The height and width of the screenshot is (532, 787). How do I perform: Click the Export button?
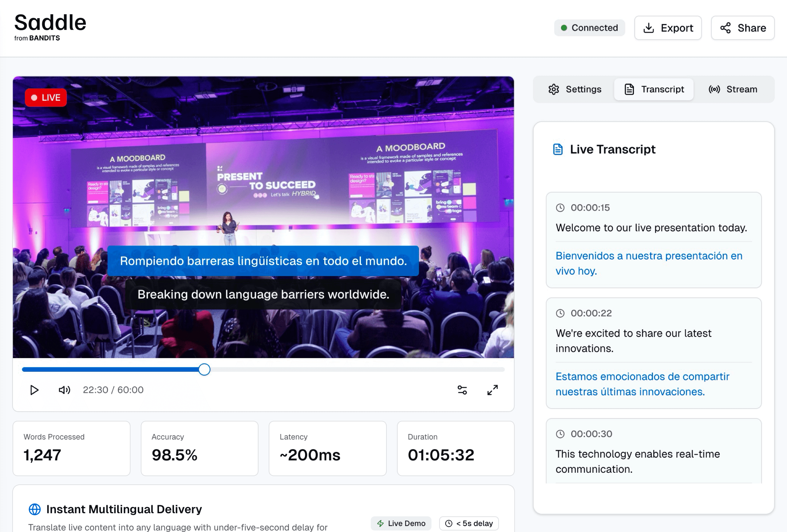(x=667, y=28)
